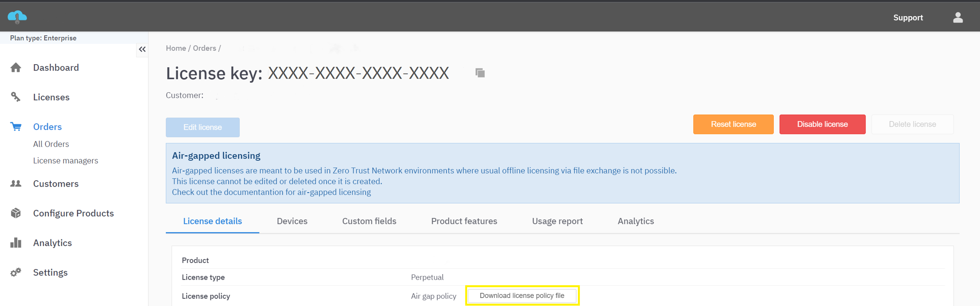This screenshot has width=980, height=306.
Task: Download the license policy file
Action: tap(521, 295)
